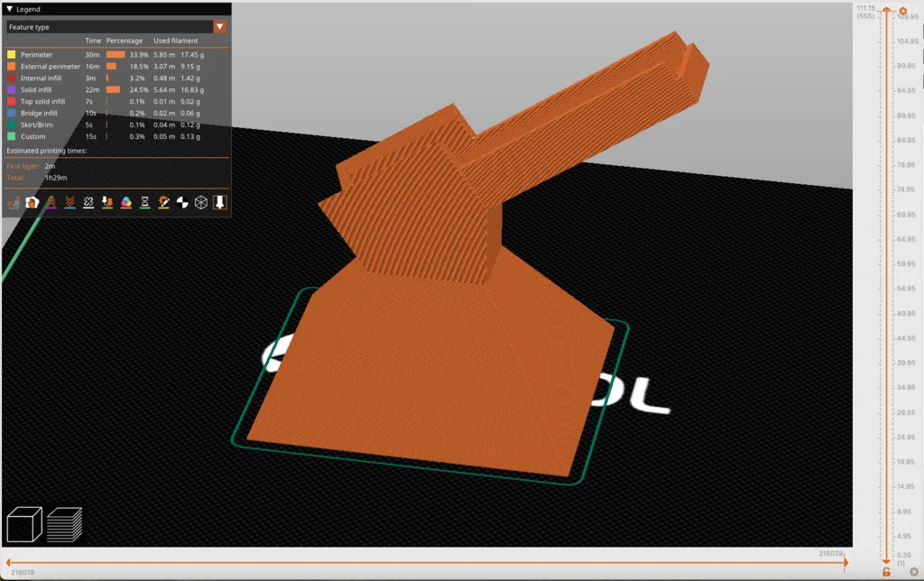Viewport: 924px width, 581px height.
Task: Switch to 3D editor view cube
Action: pos(24,524)
